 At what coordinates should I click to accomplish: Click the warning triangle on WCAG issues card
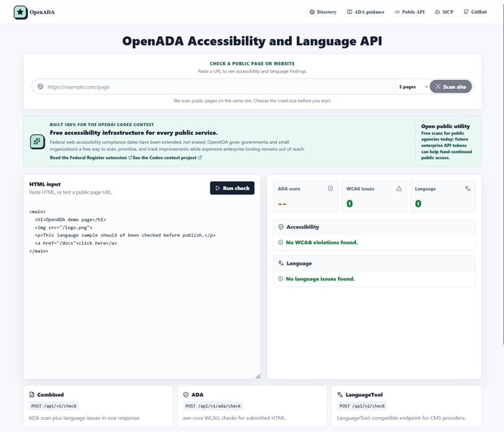tap(398, 188)
